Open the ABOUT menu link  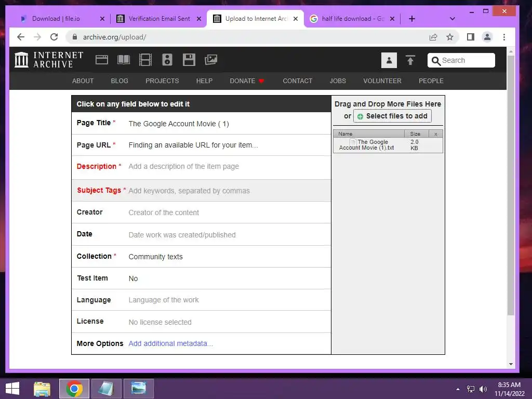click(x=83, y=81)
